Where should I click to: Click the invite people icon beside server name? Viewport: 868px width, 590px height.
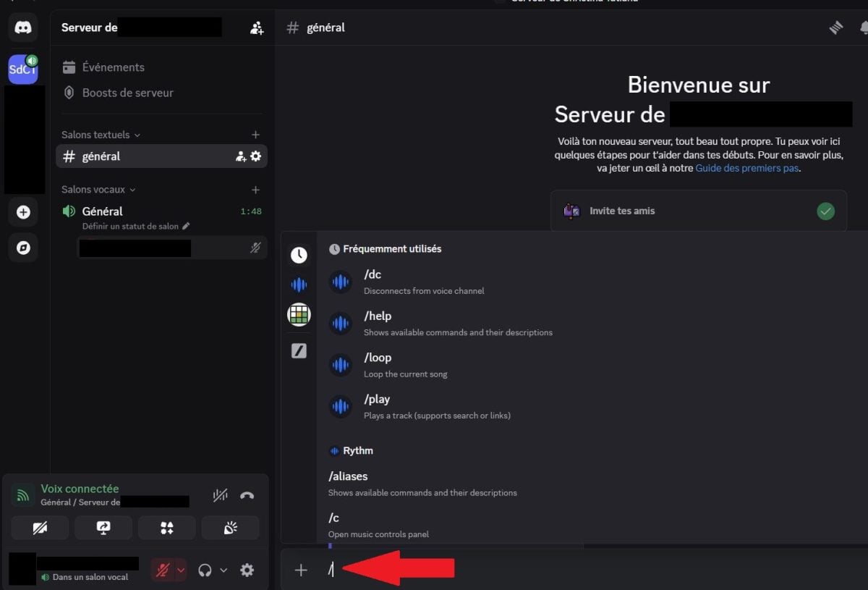(x=257, y=28)
